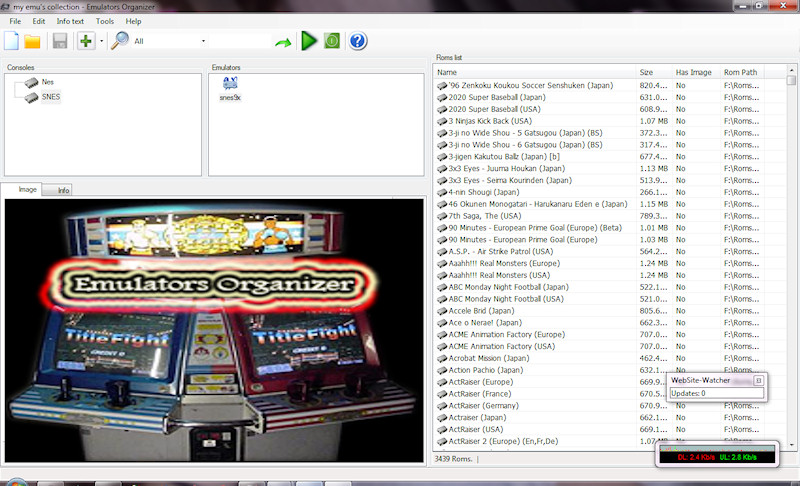Select the SNES console in the tree
The height and width of the screenshot is (486, 800).
click(x=51, y=96)
